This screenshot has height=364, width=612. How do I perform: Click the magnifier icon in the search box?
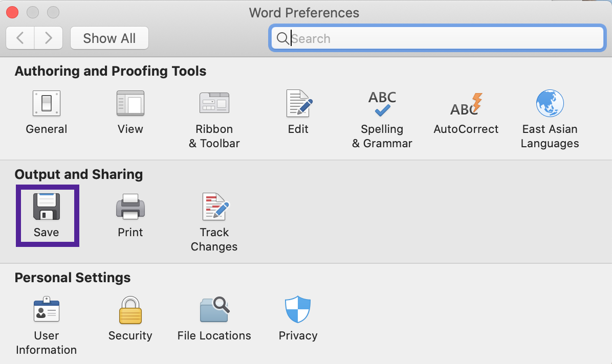282,38
